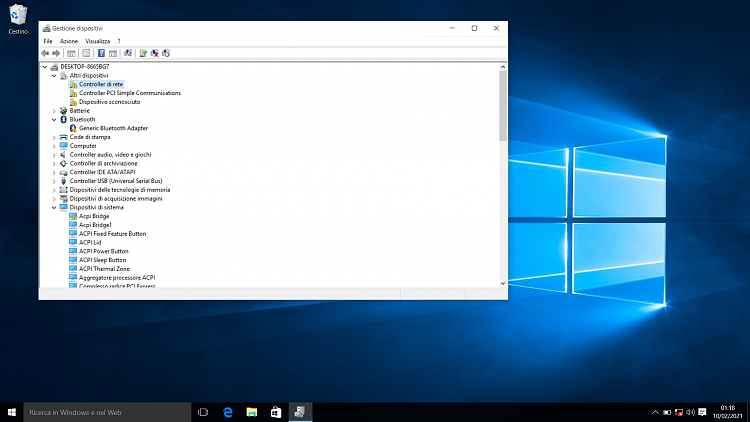Click the warning icon beside Controller PCI Simple Communications
The width and height of the screenshot is (750, 422).
pyautogui.click(x=73, y=93)
